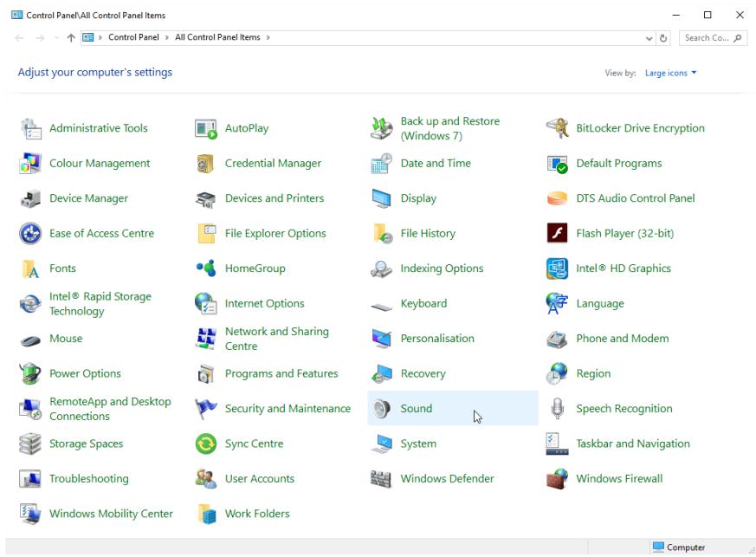
Task: Click the All Control Panel Items breadcrumb
Action: point(217,37)
